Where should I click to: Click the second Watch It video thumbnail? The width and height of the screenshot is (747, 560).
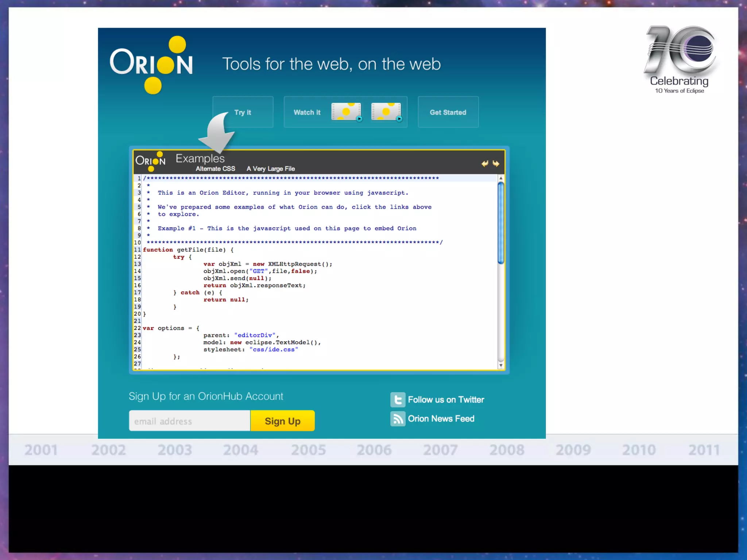pos(386,112)
